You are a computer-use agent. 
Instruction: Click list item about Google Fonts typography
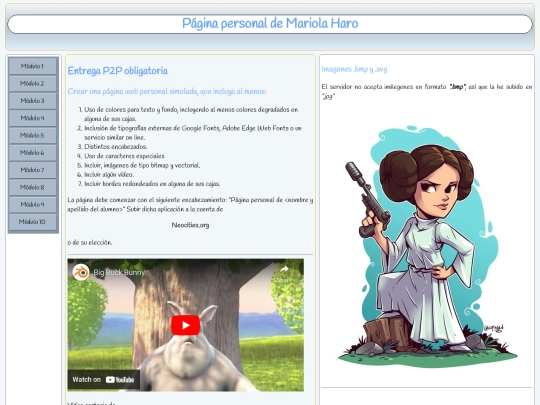pyautogui.click(x=193, y=133)
